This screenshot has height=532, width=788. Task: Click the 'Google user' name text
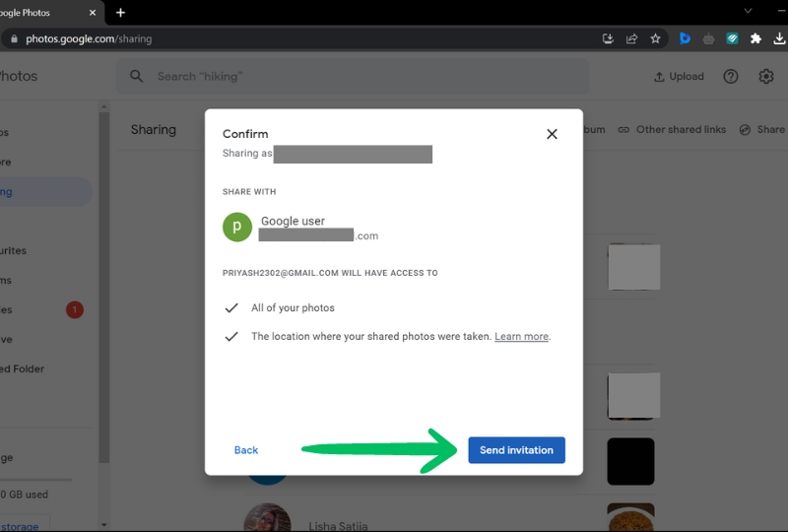point(293,222)
